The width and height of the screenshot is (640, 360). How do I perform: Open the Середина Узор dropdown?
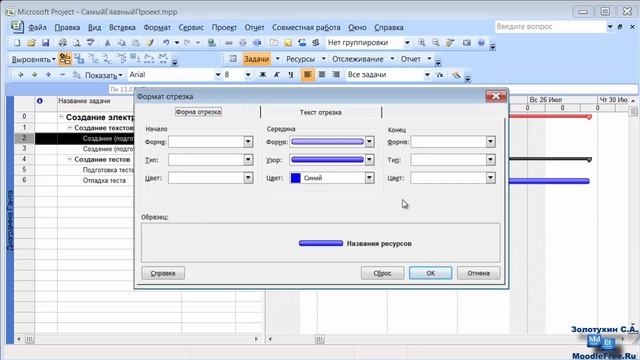pos(369,160)
